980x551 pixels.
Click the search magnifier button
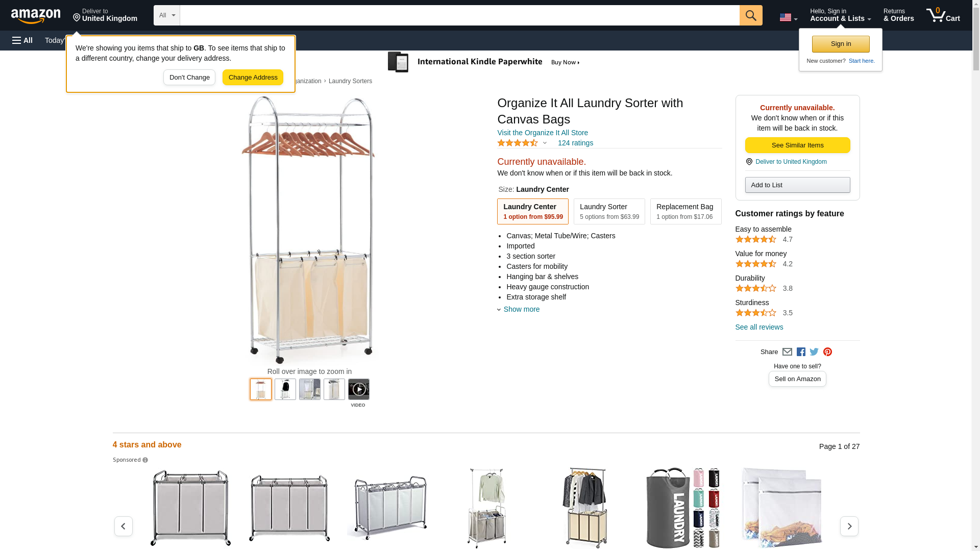coord(750,15)
